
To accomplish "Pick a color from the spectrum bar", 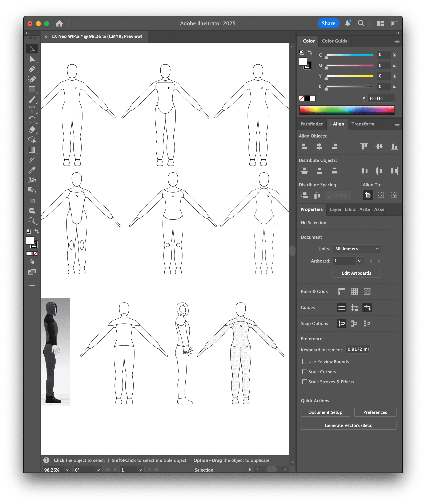I will pyautogui.click(x=347, y=110).
